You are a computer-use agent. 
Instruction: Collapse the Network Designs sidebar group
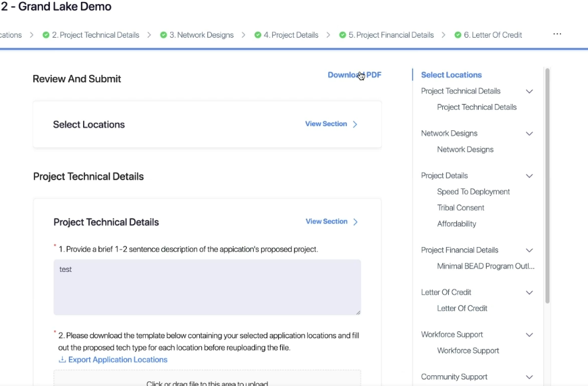point(529,134)
